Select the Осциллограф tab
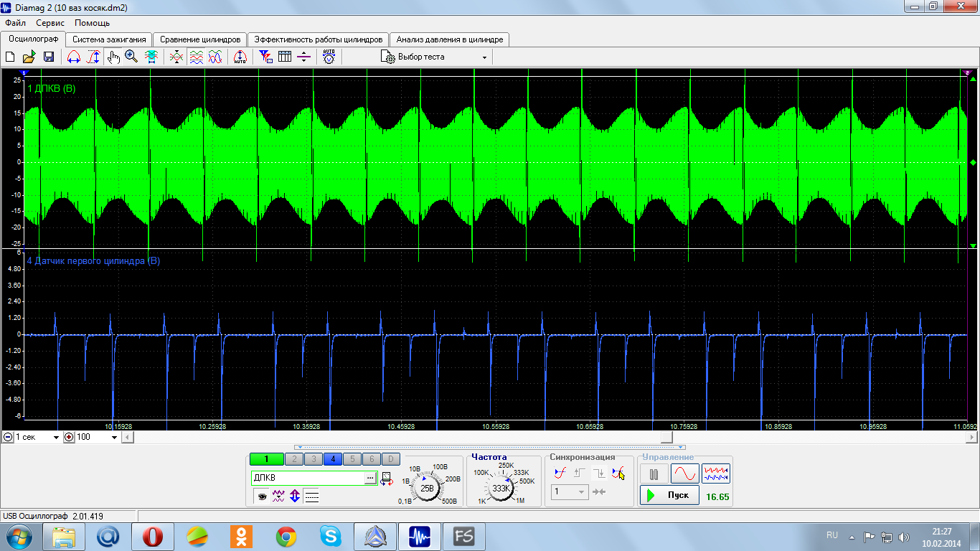Screen dimensions: 980x551 (x=33, y=39)
